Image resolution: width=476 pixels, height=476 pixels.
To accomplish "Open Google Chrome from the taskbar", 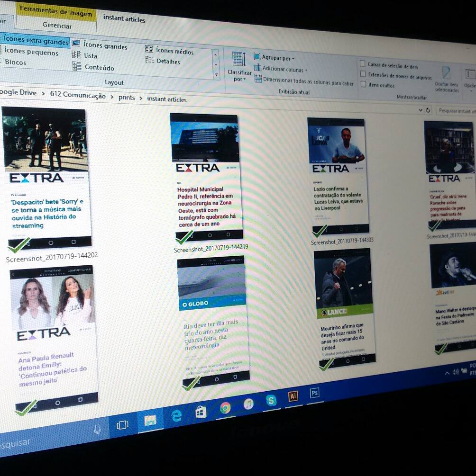I will coord(225,408).
